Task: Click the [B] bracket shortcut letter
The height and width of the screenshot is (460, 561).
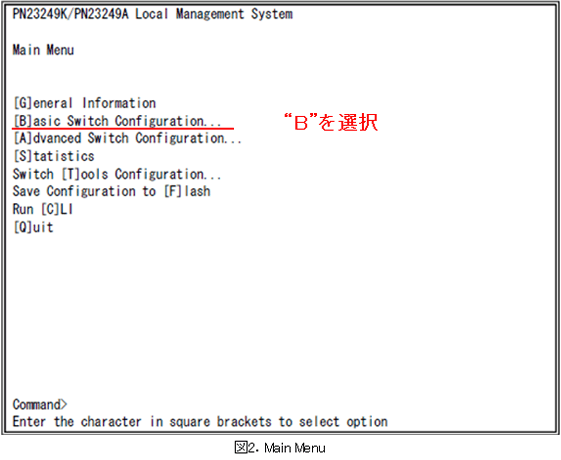Action: [x=23, y=121]
